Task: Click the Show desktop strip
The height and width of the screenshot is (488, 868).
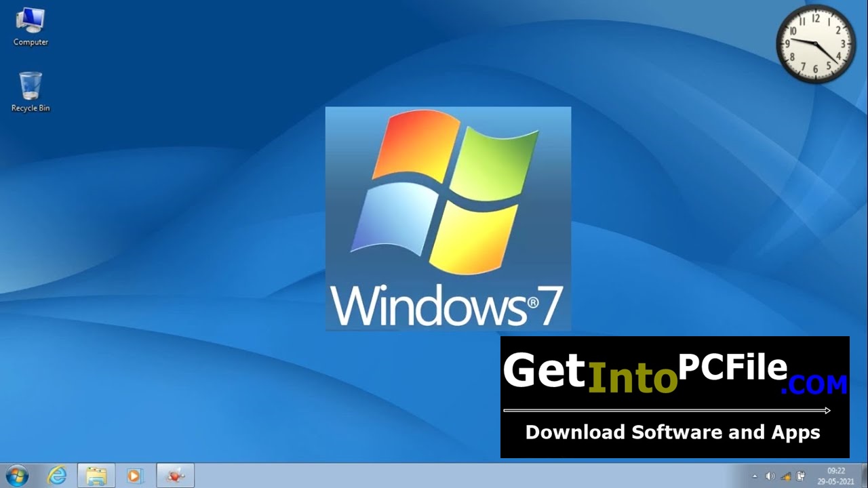Action: [863, 476]
